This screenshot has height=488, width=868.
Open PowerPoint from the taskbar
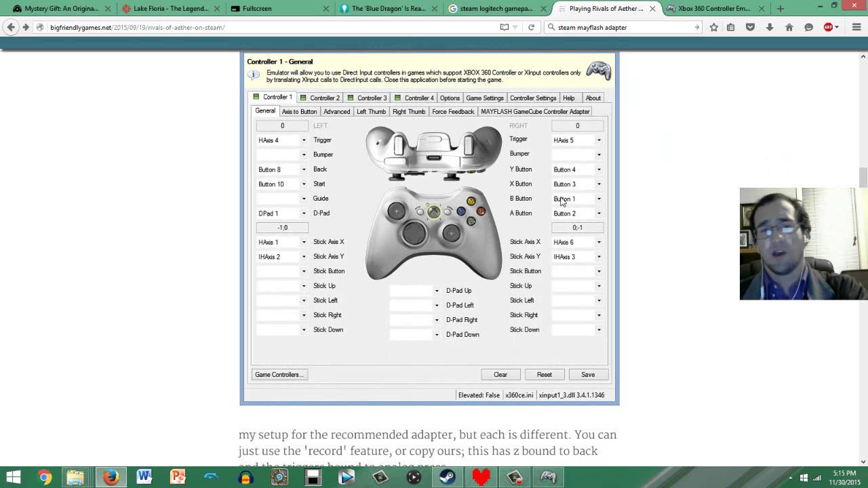(178, 477)
